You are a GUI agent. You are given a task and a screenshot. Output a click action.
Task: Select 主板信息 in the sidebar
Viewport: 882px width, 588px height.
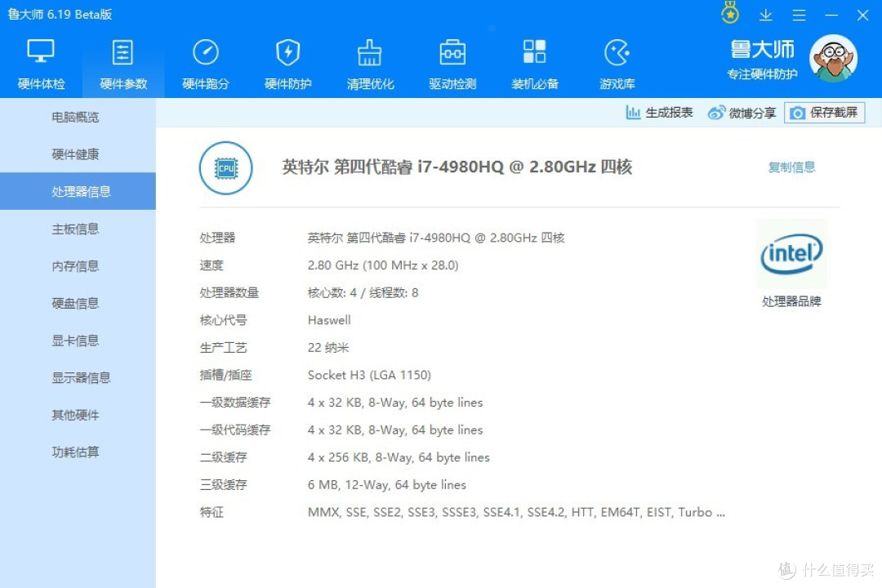click(x=75, y=229)
